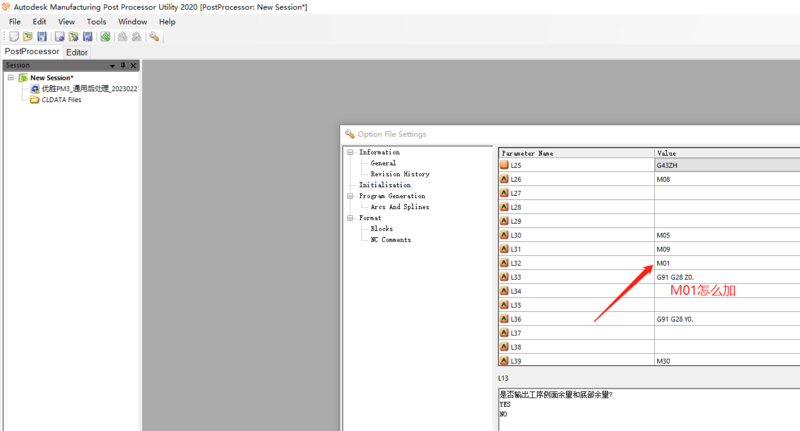This screenshot has height=431, width=800.
Task: Collapse the Program Generation section
Action: pyautogui.click(x=350, y=196)
